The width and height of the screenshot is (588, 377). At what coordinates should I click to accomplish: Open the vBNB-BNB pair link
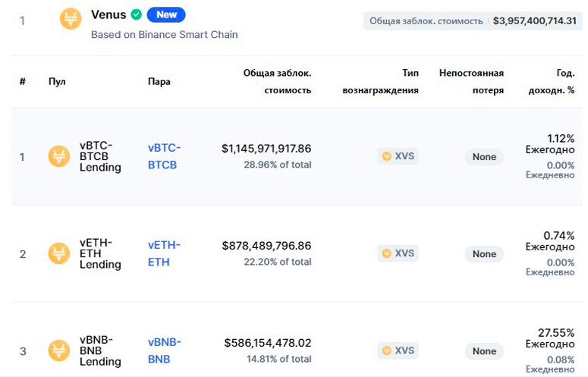click(164, 350)
